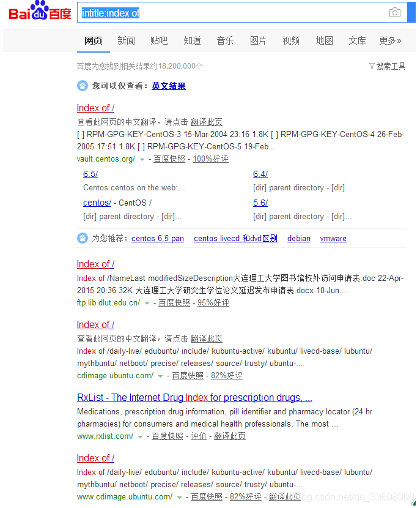The image size is (420, 508).
Task: Click centos livecd 和dvd区别 suggestion
Action: (x=235, y=239)
